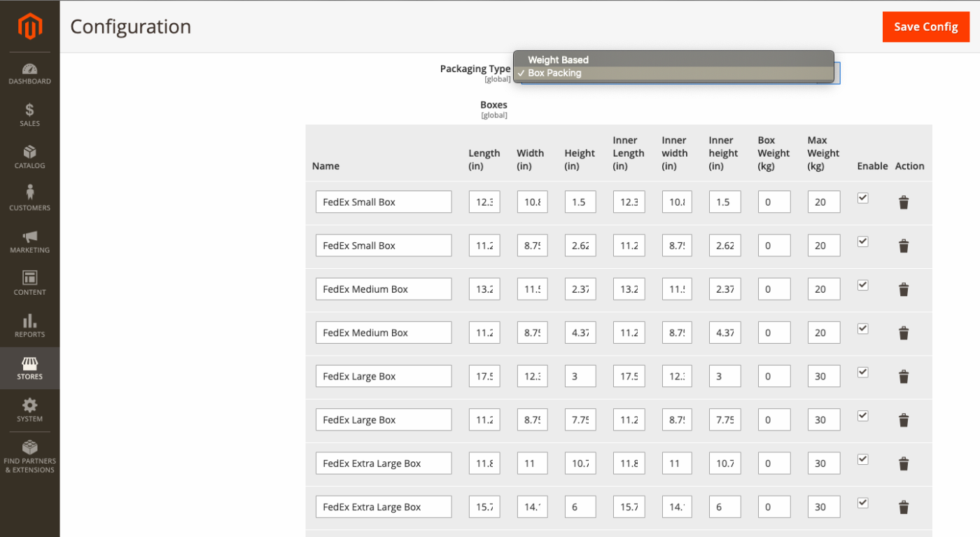
Task: Edit width field showing 11 for Extra Large Box
Action: click(x=532, y=463)
